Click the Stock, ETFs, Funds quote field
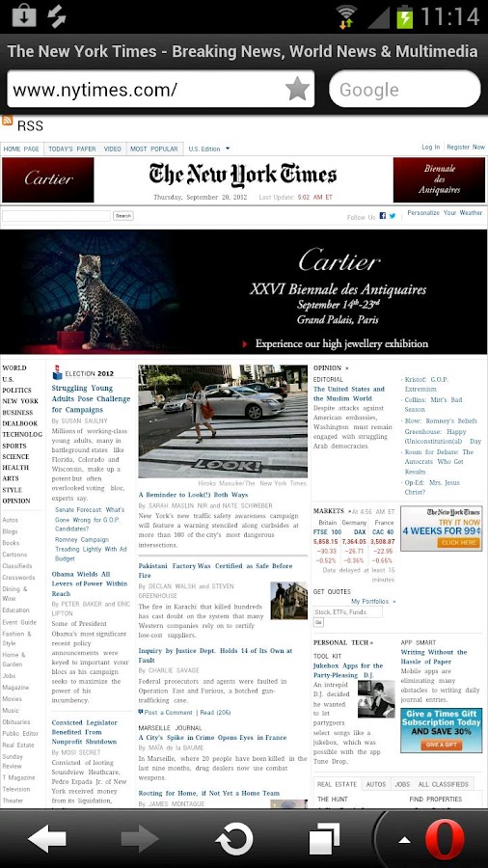This screenshot has height=868, width=488. tap(347, 612)
